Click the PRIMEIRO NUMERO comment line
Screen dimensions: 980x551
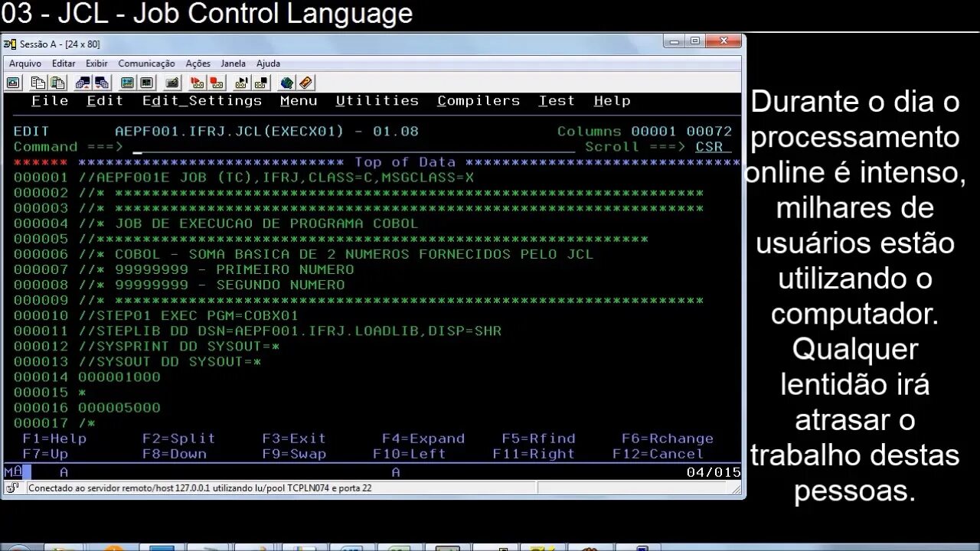(216, 269)
